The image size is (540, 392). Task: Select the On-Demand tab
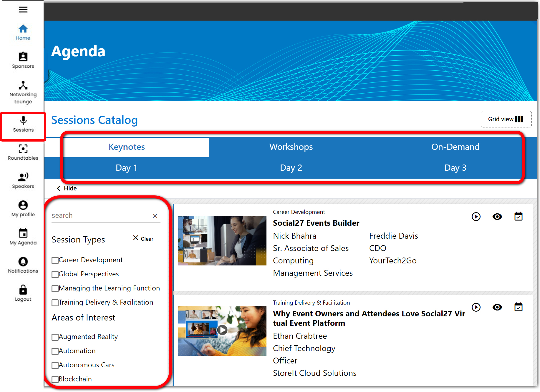pos(455,147)
